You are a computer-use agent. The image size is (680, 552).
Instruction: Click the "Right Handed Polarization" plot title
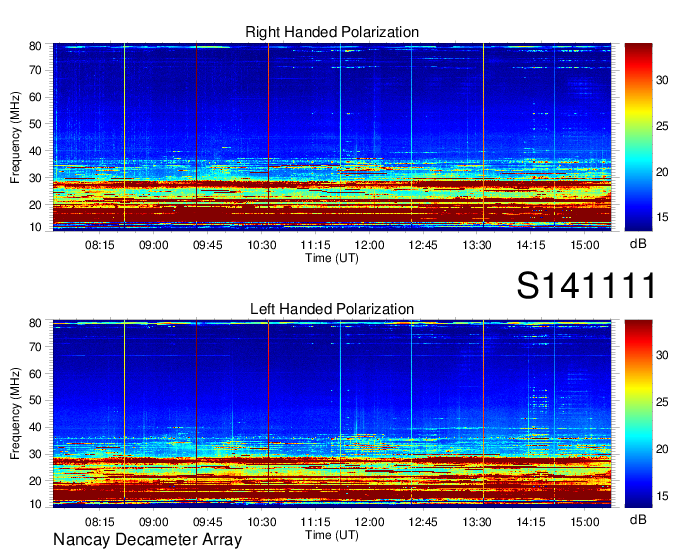coord(332,32)
